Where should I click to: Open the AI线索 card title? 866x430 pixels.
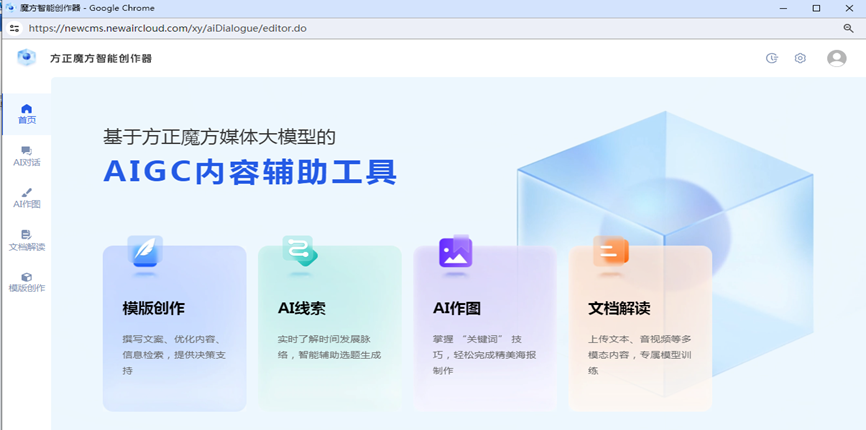coord(302,309)
